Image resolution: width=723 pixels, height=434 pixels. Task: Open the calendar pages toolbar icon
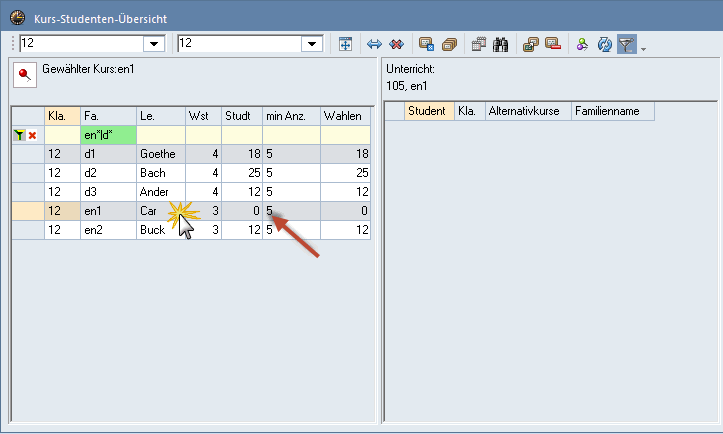pyautogui.click(x=478, y=44)
